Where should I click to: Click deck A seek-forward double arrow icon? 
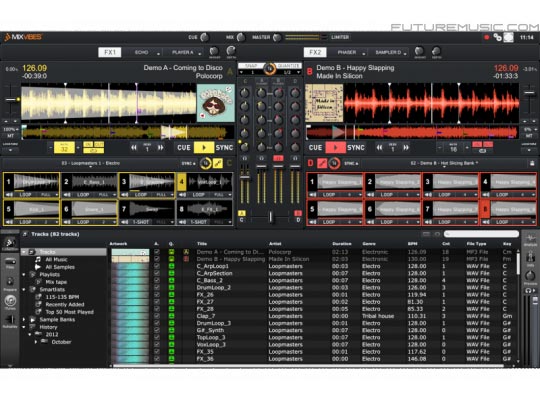pyautogui.click(x=160, y=148)
